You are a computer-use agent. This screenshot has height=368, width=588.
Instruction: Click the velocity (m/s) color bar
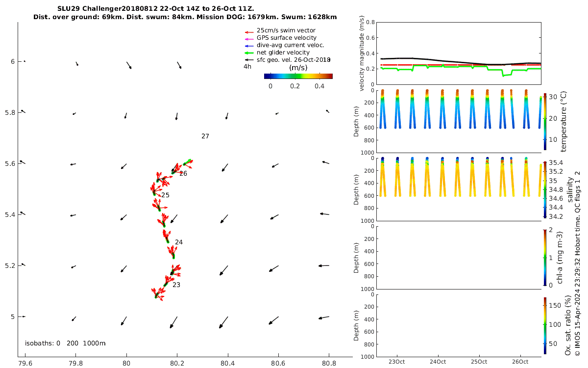[x=298, y=76]
